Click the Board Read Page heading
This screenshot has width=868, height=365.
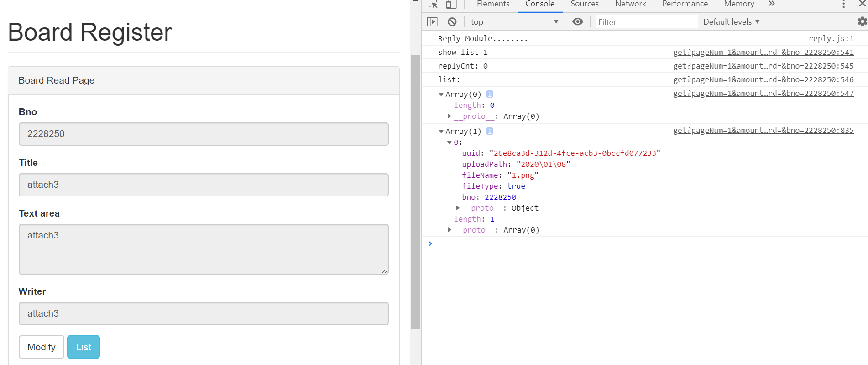click(x=57, y=80)
